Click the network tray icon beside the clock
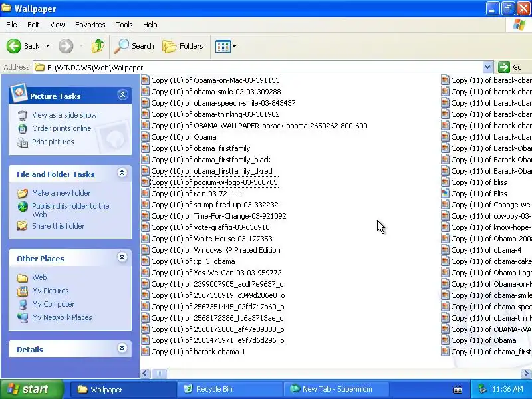This screenshot has width=532, height=399. pyautogui.click(x=482, y=389)
